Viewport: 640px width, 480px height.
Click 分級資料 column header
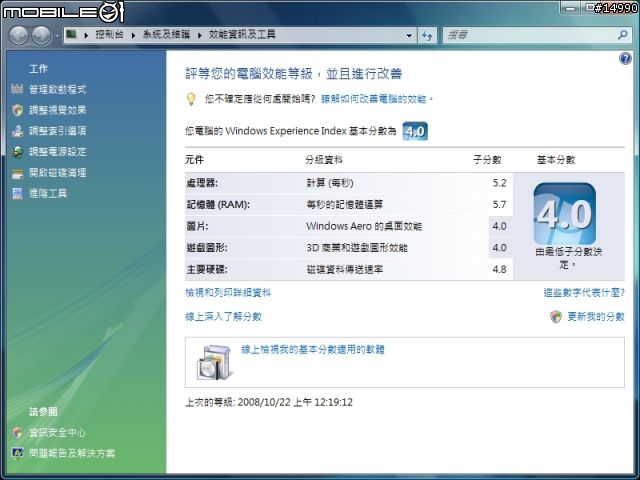point(324,160)
